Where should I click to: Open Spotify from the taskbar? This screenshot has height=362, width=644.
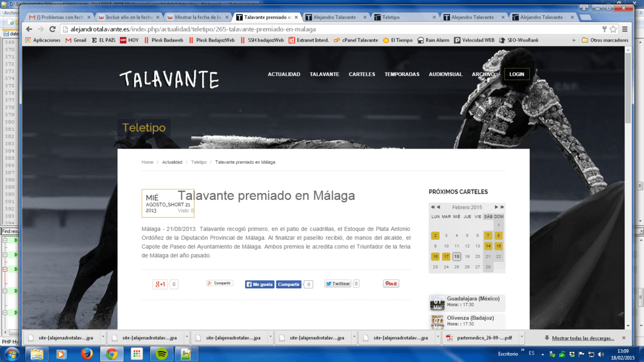pos(162,354)
